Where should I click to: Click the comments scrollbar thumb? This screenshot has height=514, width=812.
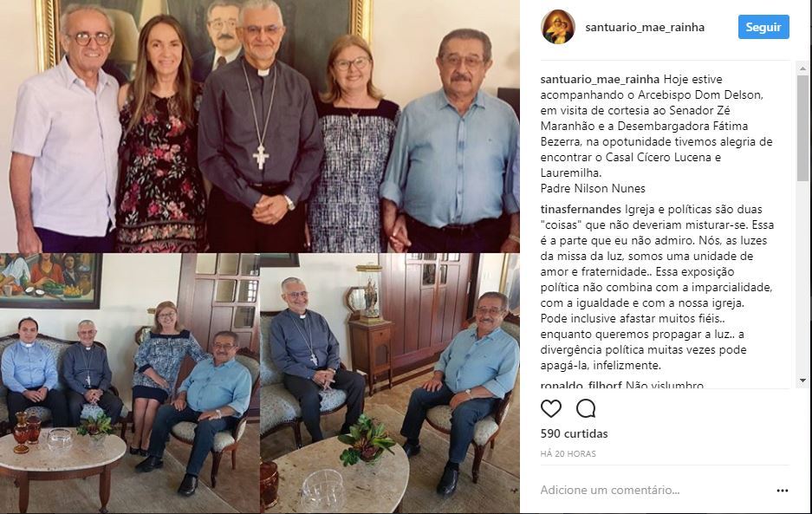(x=802, y=128)
